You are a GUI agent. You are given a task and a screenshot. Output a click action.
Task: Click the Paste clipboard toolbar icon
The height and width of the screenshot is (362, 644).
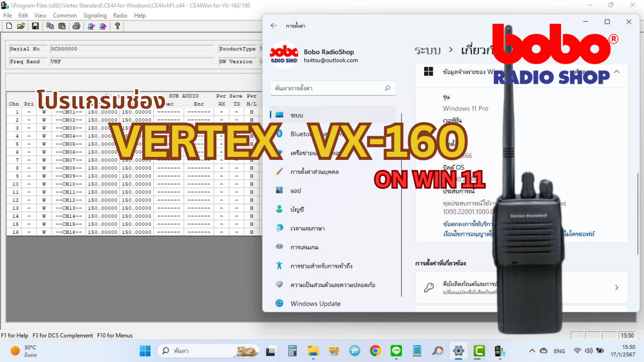coord(62,26)
